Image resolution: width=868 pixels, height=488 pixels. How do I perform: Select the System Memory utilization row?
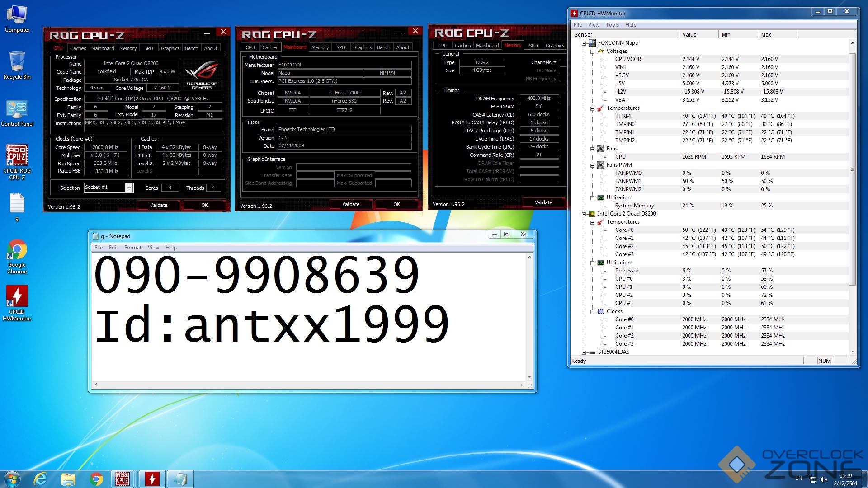710,206
